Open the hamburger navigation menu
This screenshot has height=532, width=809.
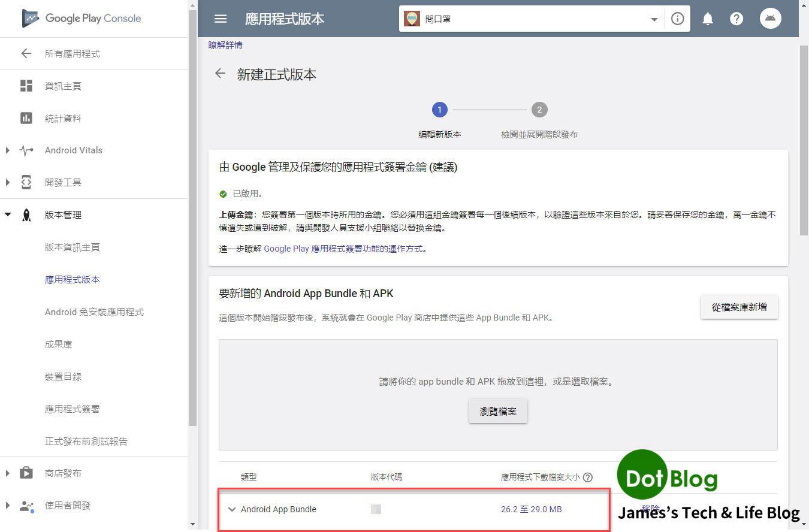pyautogui.click(x=221, y=19)
